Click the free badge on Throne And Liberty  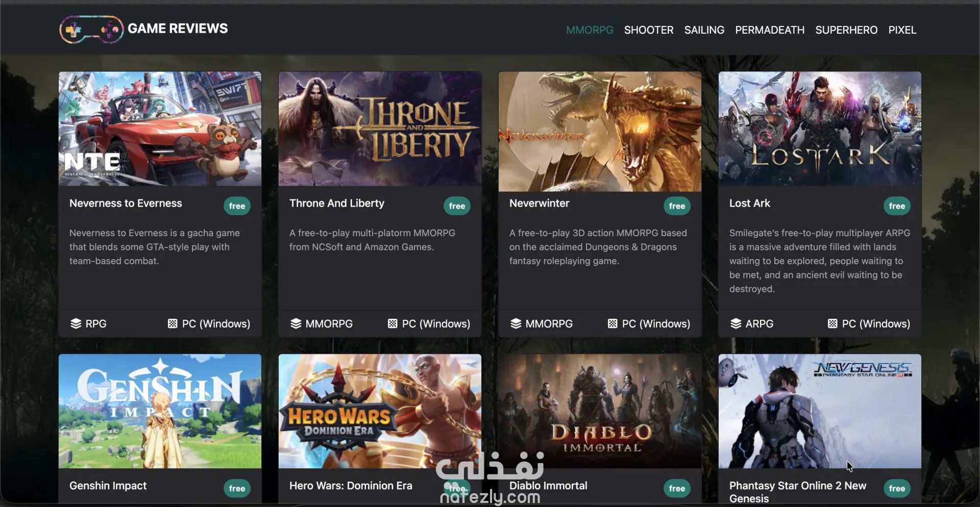click(457, 206)
